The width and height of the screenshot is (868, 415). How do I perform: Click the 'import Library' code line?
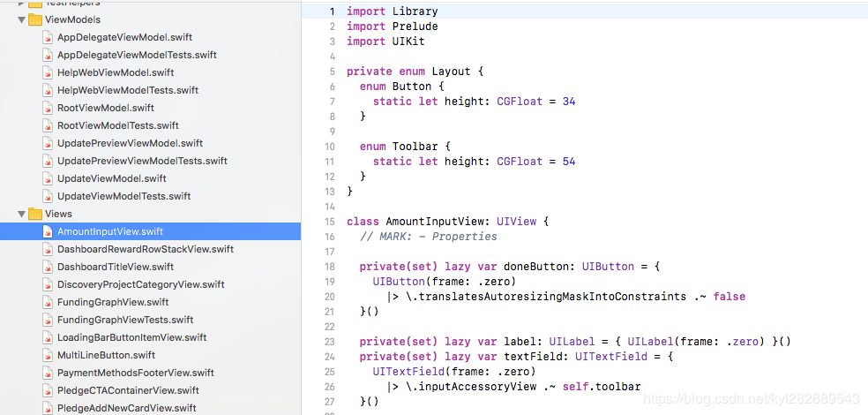(x=392, y=11)
